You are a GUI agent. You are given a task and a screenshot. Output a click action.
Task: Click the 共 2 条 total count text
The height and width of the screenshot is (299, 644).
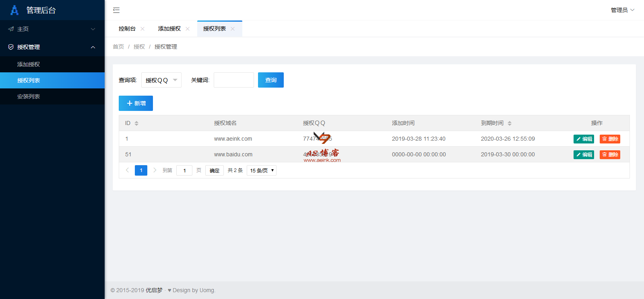click(x=235, y=170)
